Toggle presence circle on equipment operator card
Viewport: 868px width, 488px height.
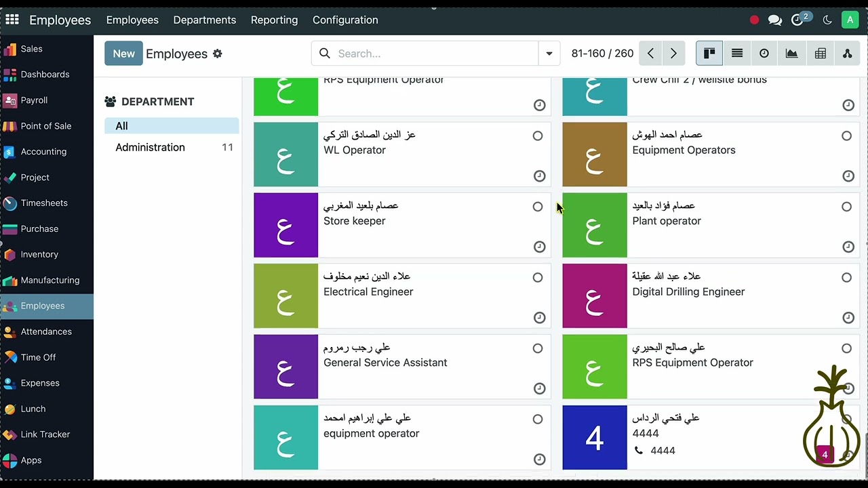coord(538,419)
